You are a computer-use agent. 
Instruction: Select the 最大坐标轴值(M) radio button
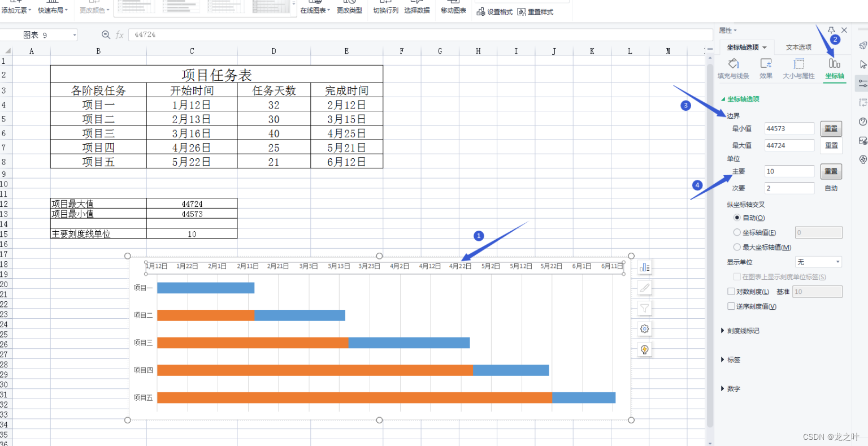click(737, 247)
